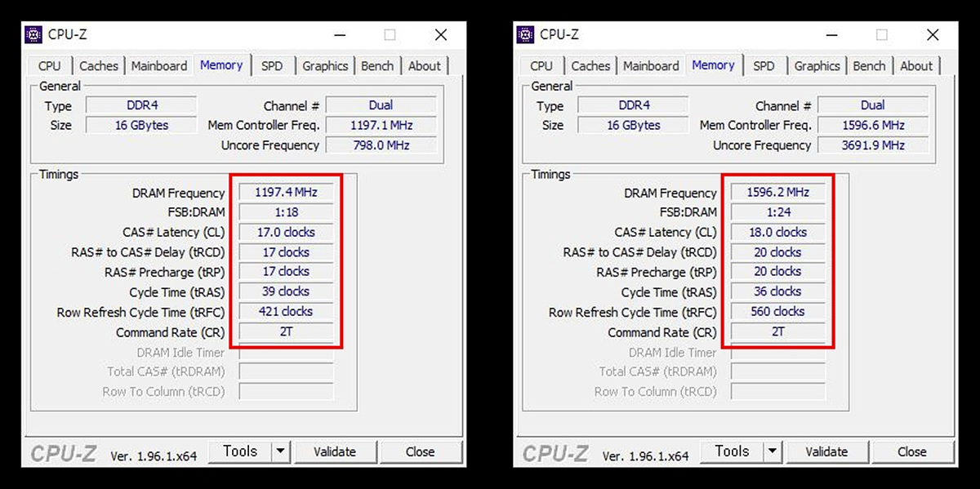Screen dimensions: 980x489
Task: Select Memory tab in left CPU-Z window
Action: click(221, 65)
